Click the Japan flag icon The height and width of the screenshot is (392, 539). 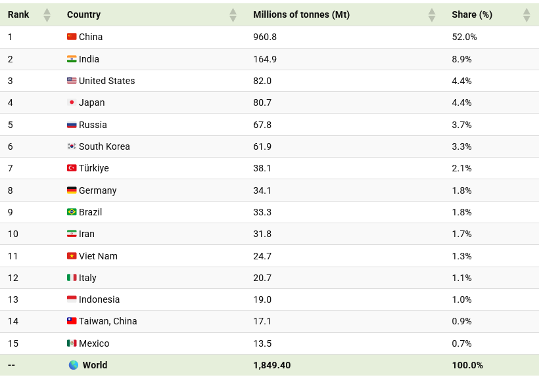tap(72, 102)
